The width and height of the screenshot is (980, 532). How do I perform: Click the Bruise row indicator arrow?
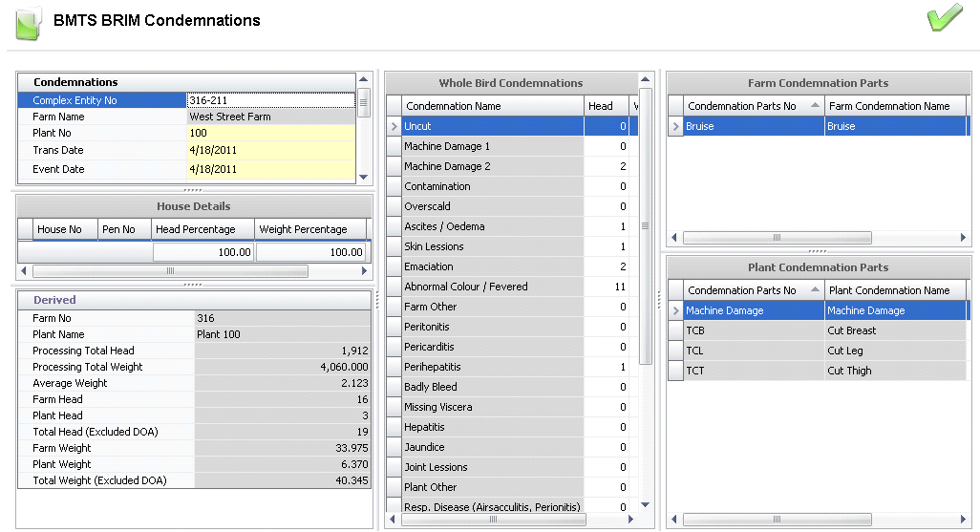pyautogui.click(x=674, y=126)
